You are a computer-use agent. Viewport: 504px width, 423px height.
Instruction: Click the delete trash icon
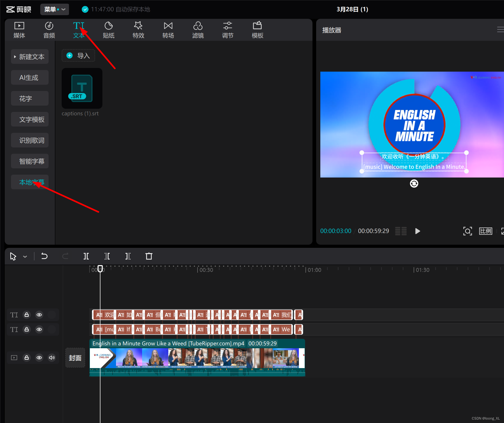point(149,256)
